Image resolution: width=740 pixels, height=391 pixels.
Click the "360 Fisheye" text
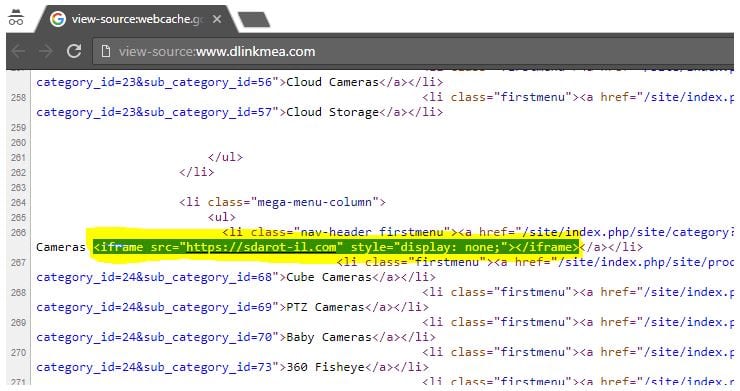point(325,367)
